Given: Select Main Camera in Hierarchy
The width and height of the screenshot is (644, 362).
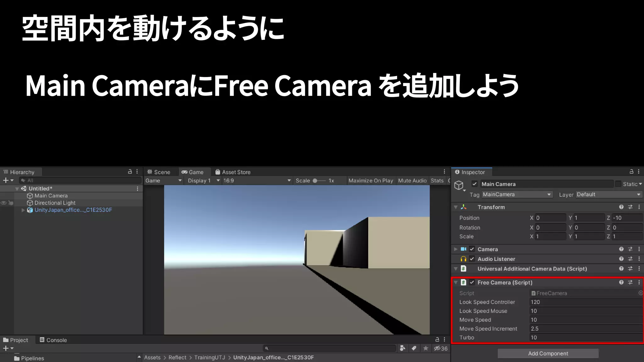Looking at the screenshot, I should [x=51, y=196].
